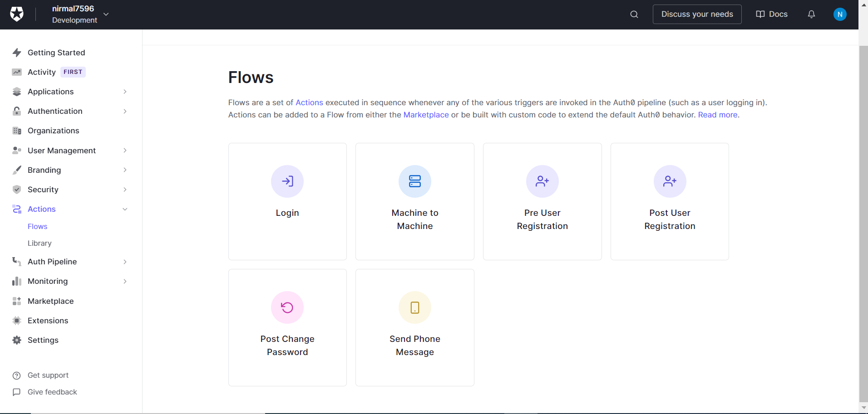868x414 pixels.
Task: Open Extensions in the sidebar
Action: point(48,321)
